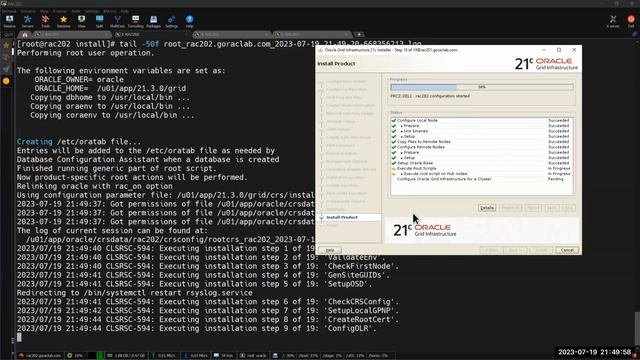Select Execute Root Scripts status row
The image size is (640, 360).
481,168
